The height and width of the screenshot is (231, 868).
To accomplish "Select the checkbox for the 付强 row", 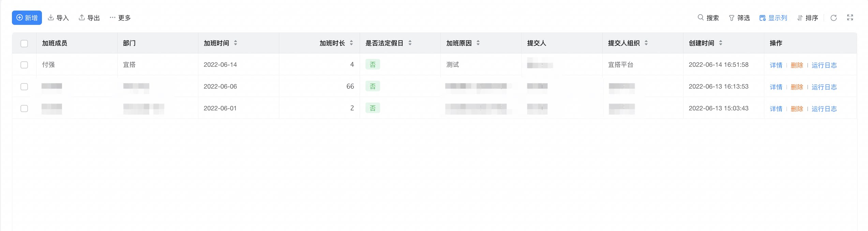I will point(24,65).
